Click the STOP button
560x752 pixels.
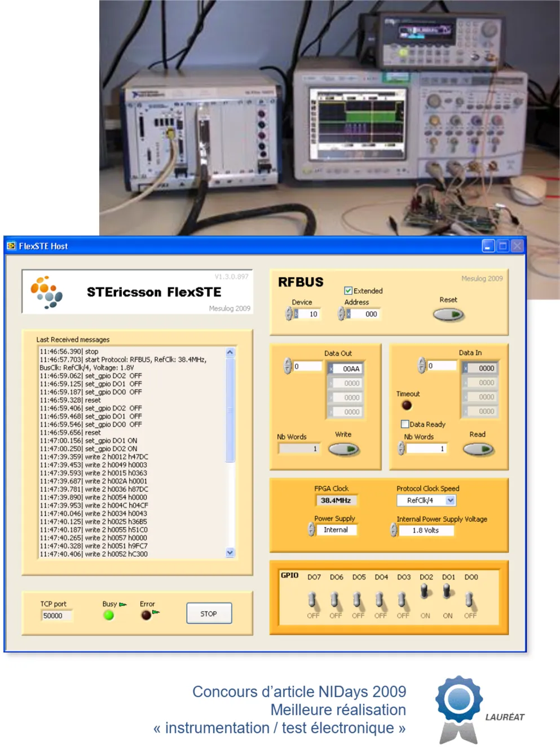[209, 613]
